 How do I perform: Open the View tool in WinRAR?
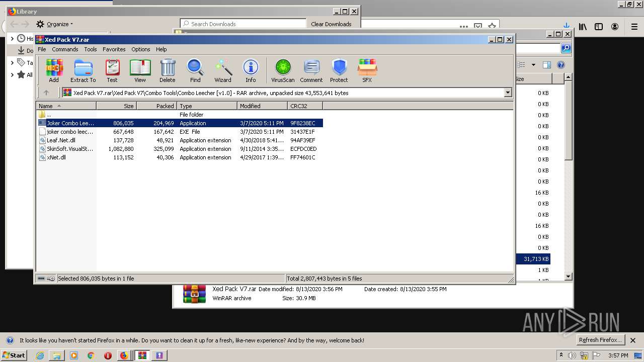point(140,71)
